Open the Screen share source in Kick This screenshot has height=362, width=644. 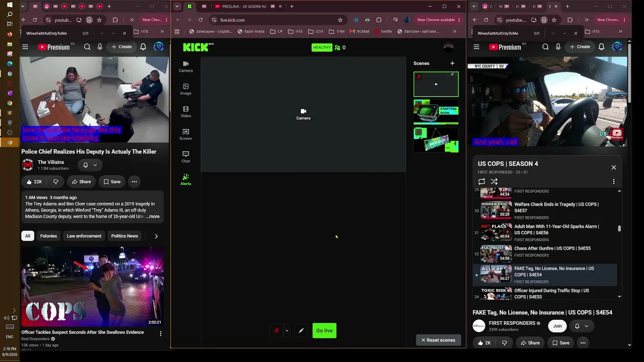[186, 134]
